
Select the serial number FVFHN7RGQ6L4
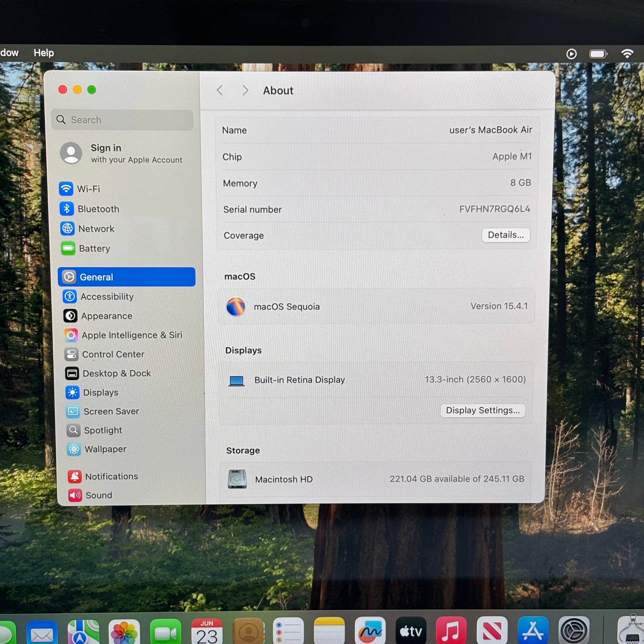click(x=495, y=209)
